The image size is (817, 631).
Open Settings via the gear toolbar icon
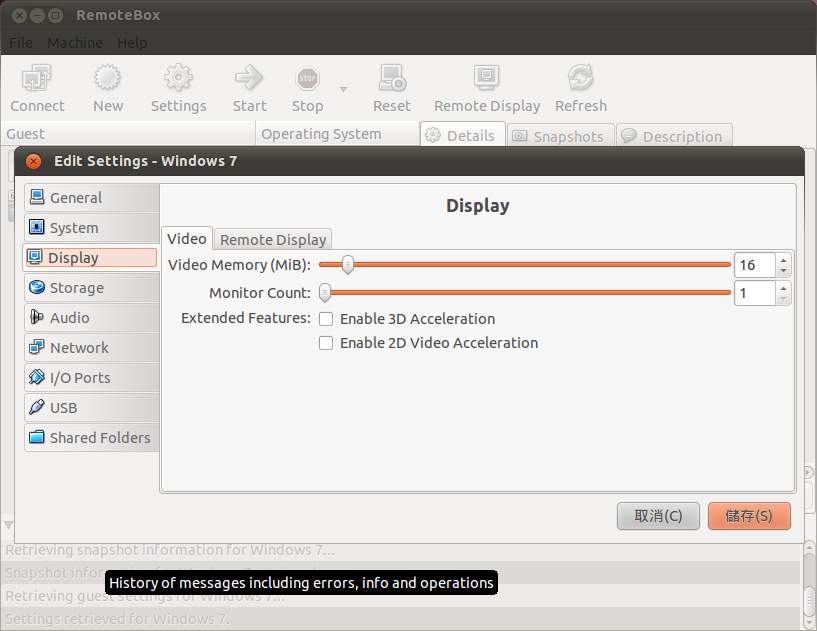[x=178, y=78]
